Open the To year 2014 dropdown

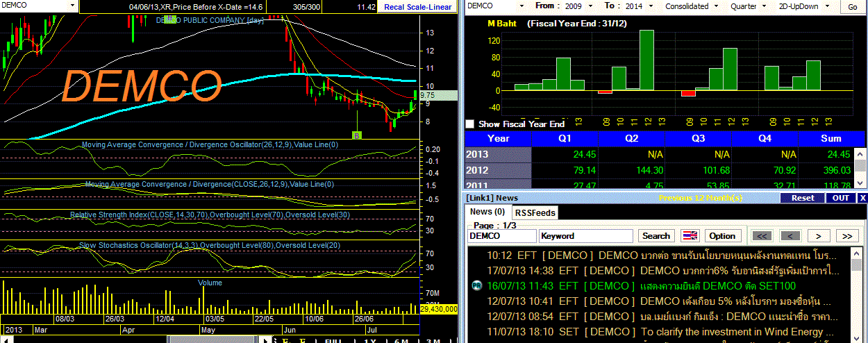tap(652, 6)
